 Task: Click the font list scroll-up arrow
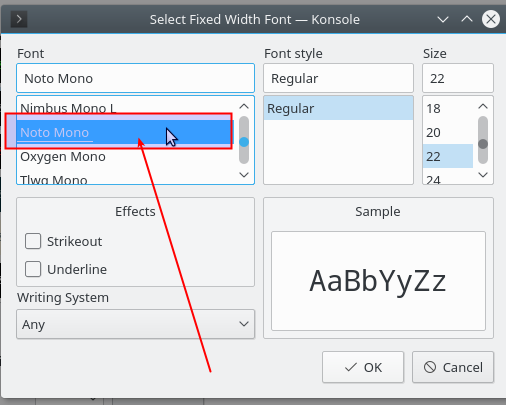[244, 106]
